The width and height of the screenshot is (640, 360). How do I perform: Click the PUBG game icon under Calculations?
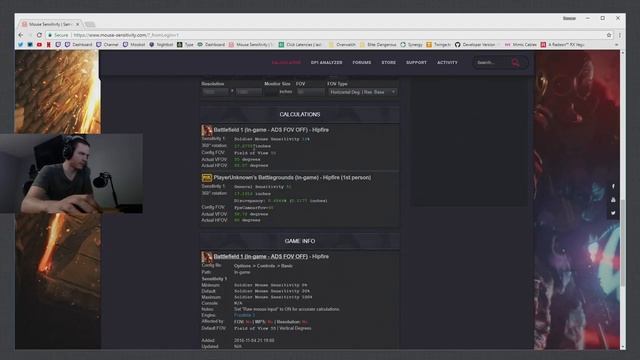(x=207, y=178)
